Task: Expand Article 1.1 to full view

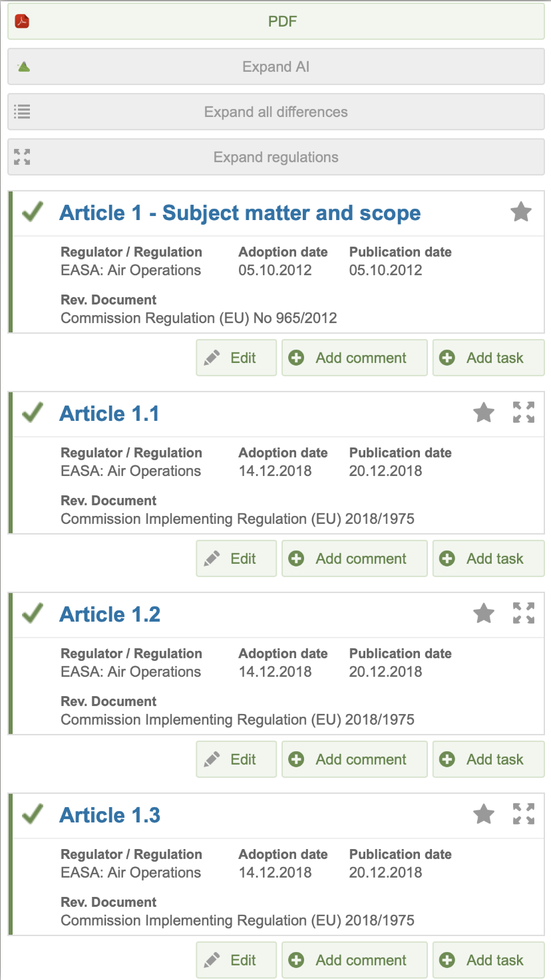Action: tap(524, 412)
